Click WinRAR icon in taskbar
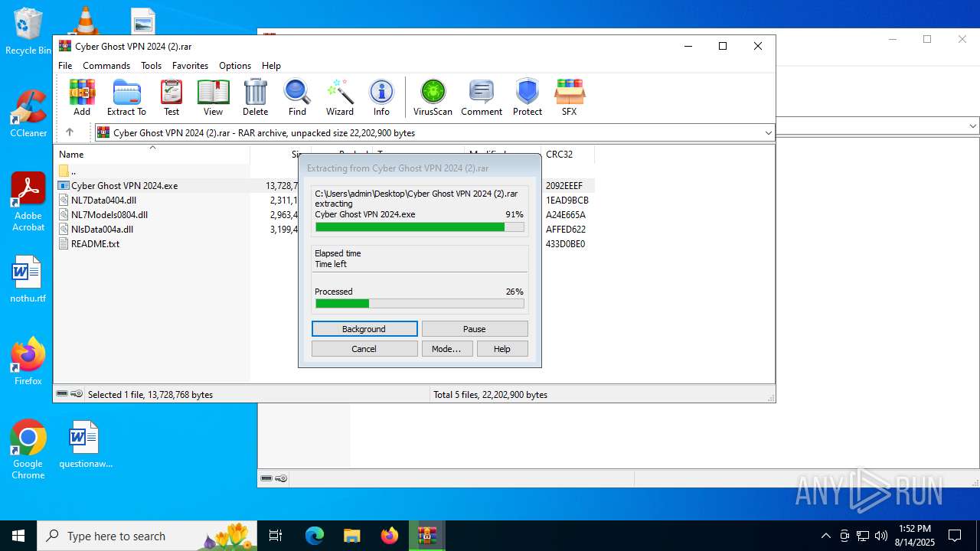Viewport: 980px width, 551px height. tap(427, 536)
